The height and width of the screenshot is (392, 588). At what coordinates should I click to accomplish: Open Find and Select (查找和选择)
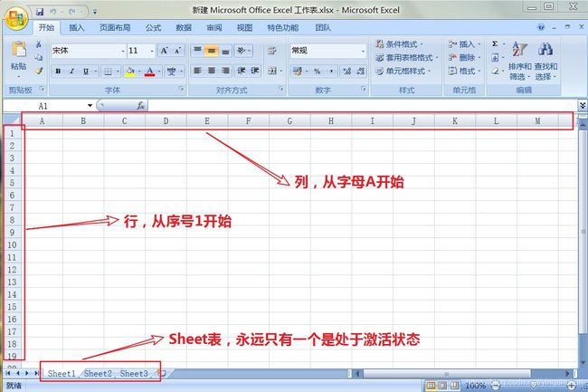tap(545, 60)
